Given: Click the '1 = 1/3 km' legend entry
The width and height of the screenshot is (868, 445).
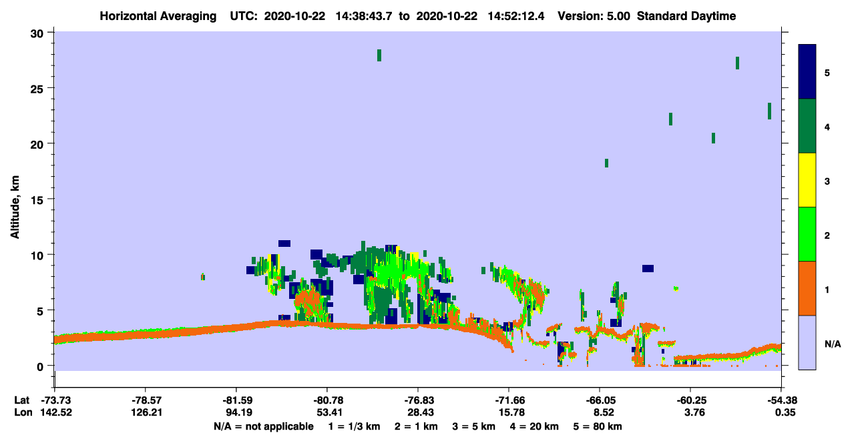Looking at the screenshot, I should coord(353,426).
